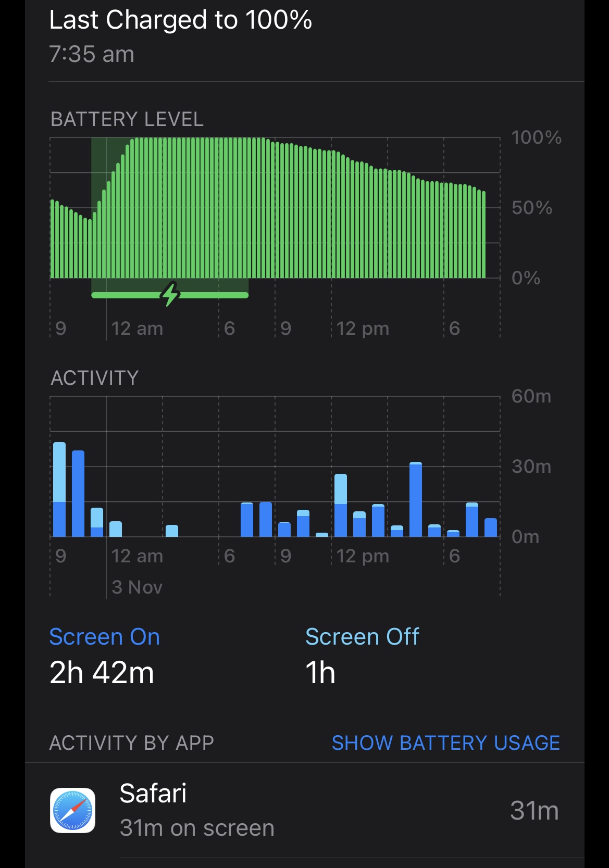
Task: Tap the Screen Off label
Action: 362,637
